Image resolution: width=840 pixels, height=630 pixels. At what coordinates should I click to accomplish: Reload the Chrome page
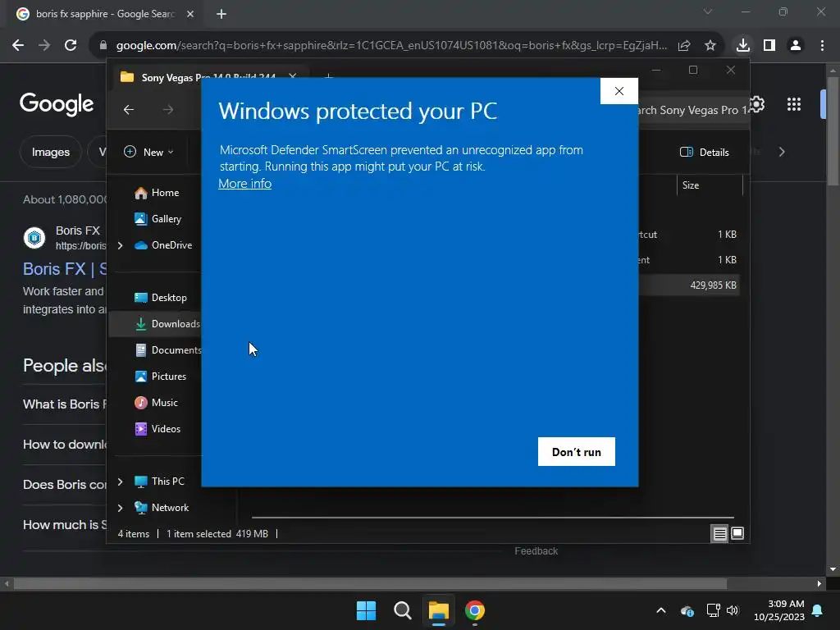71,46
